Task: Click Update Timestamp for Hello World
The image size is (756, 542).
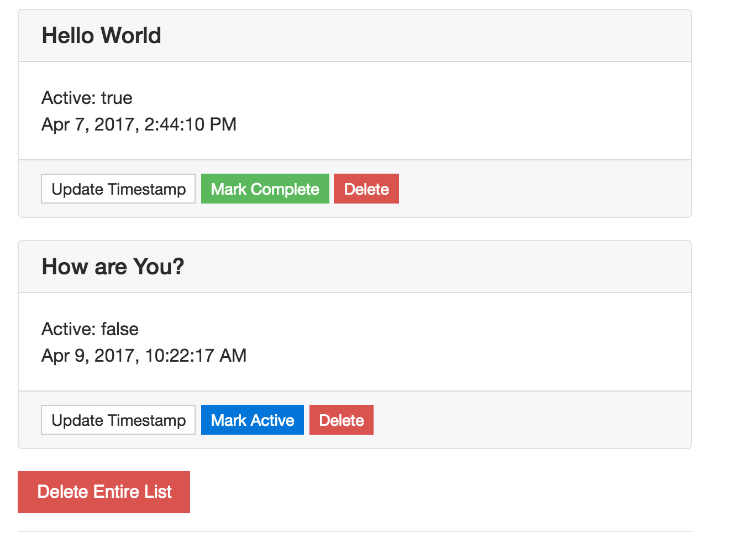Action: (x=118, y=189)
